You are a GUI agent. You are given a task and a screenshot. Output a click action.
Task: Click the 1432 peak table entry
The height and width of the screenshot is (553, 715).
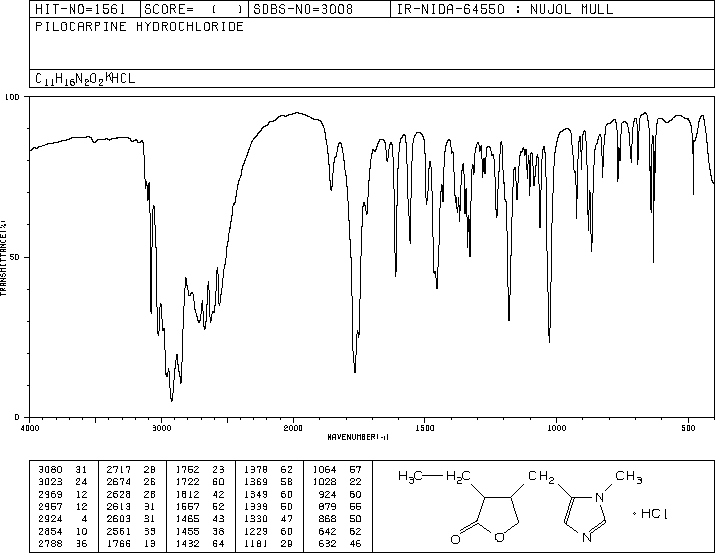pyautogui.click(x=200, y=543)
